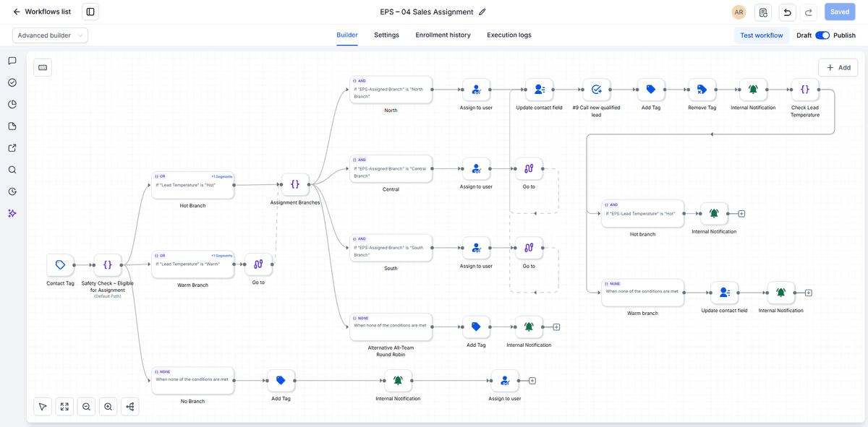Click the Test workflow button

pos(762,35)
